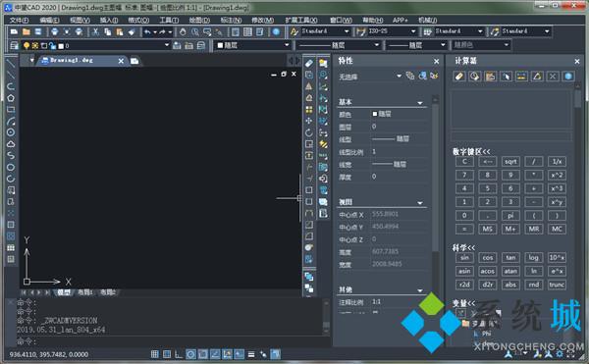Click calculator Clear eraser icon

[459, 77]
